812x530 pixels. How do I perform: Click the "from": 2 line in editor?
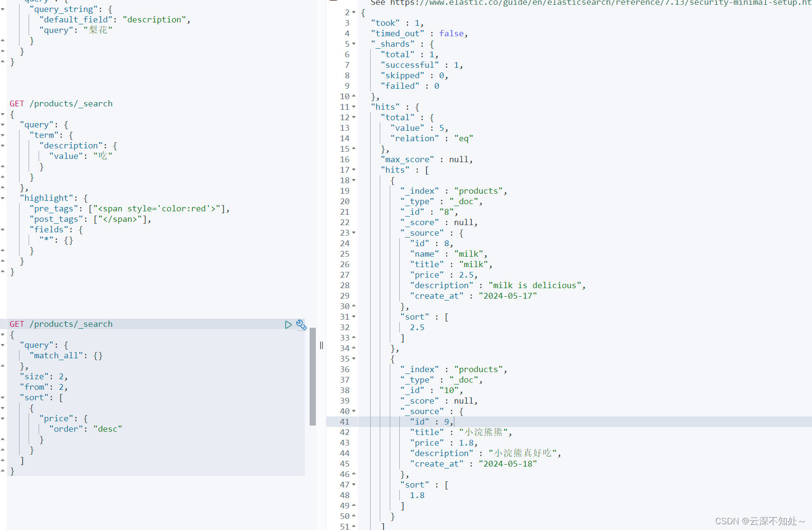click(43, 387)
